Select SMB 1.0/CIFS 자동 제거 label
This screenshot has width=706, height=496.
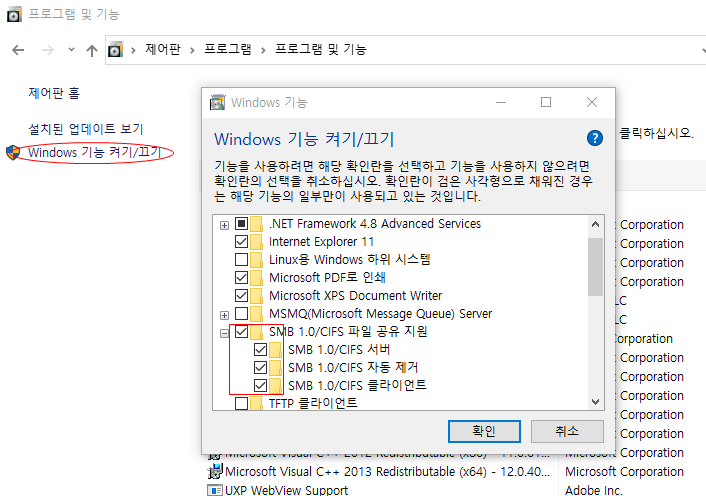(x=353, y=368)
